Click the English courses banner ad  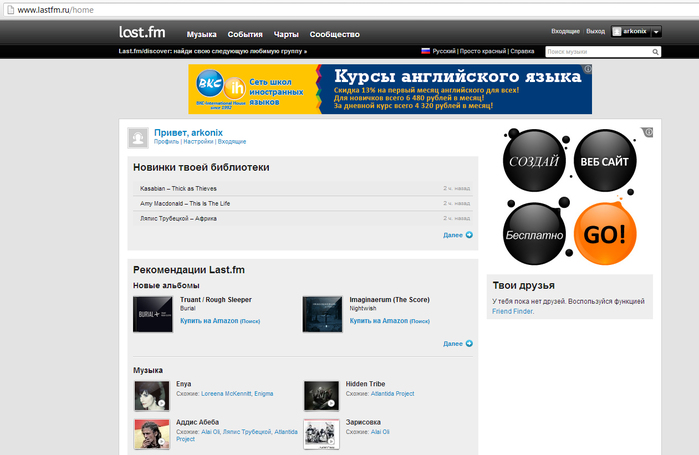point(390,89)
